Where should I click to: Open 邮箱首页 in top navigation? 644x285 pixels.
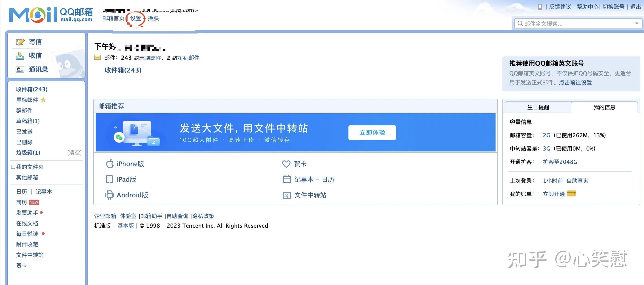113,18
